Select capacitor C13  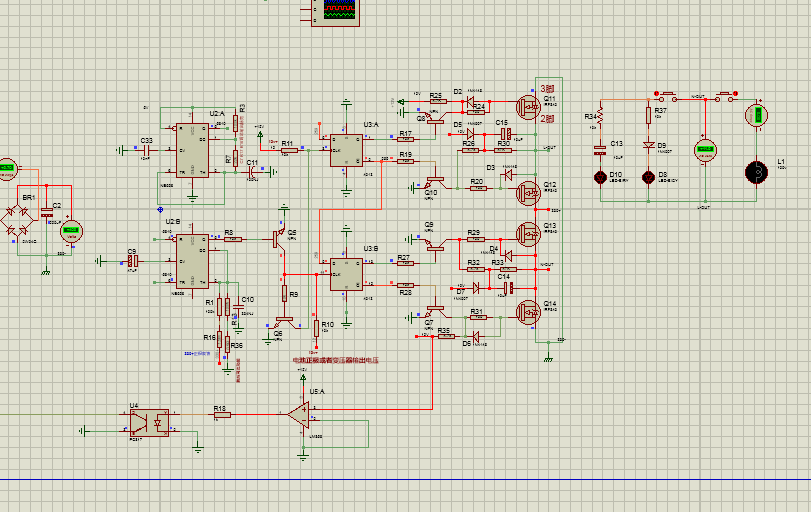[x=600, y=150]
